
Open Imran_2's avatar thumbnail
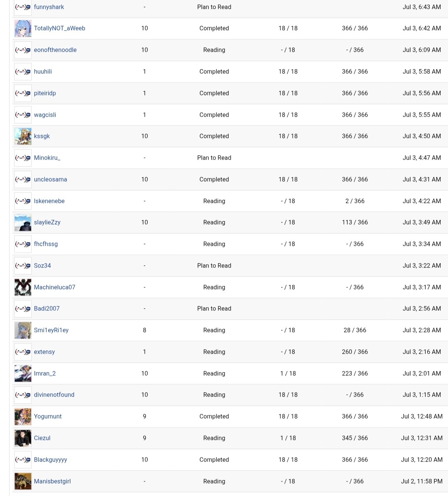click(x=23, y=374)
